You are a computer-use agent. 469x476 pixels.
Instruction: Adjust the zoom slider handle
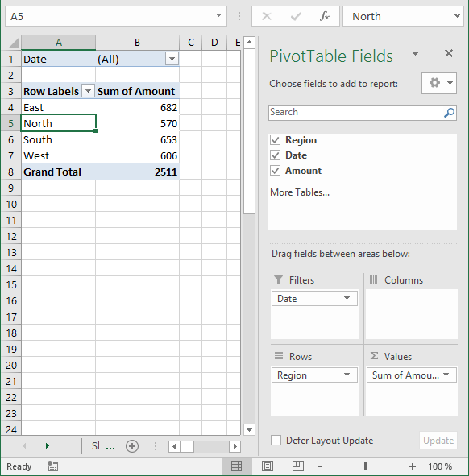point(366,466)
